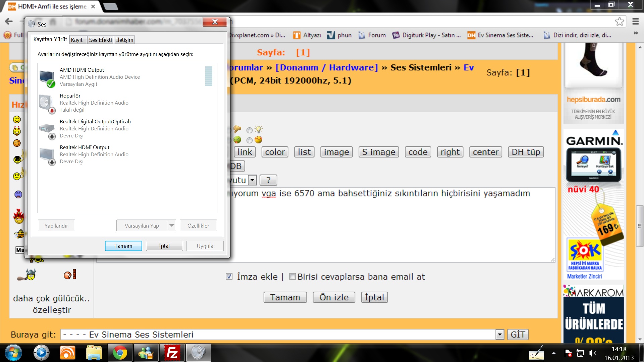The width and height of the screenshot is (644, 362).
Task: Expand font size dropdown arrow
Action: click(253, 180)
